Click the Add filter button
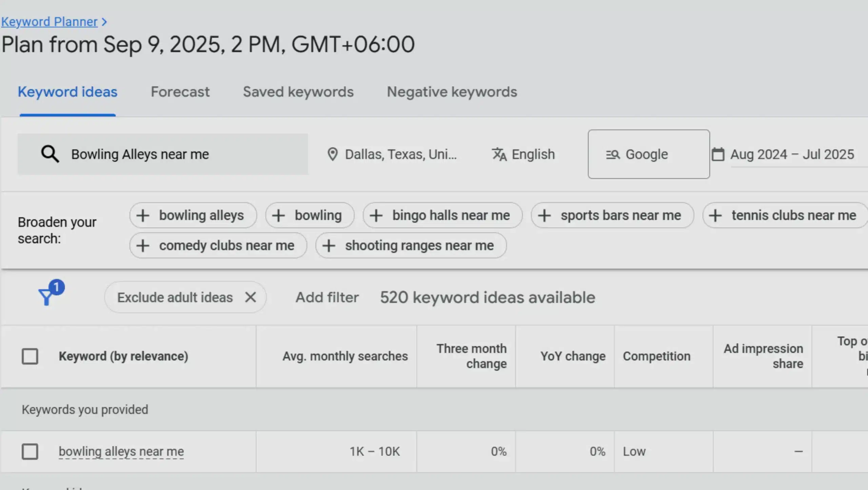 coord(327,297)
